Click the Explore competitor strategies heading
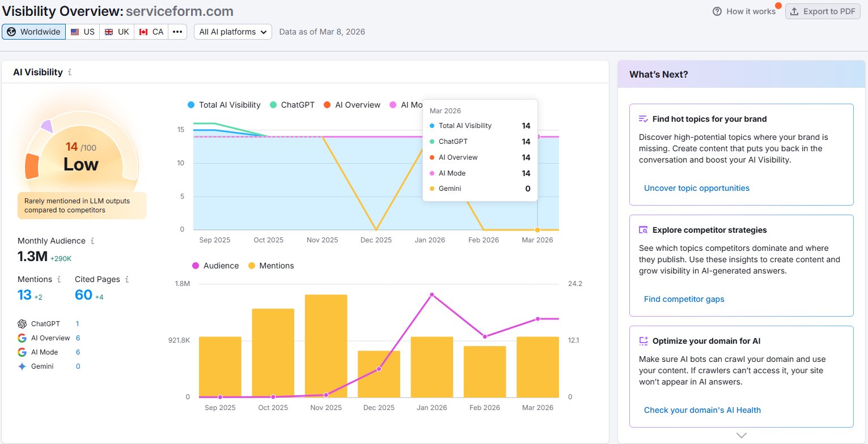This screenshot has height=444, width=868. [x=709, y=230]
